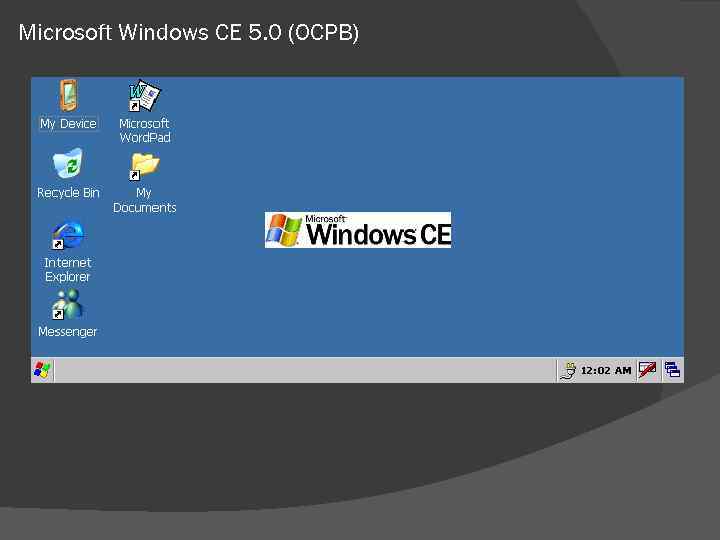Click the Microsoft WordPad label text

[x=145, y=130]
